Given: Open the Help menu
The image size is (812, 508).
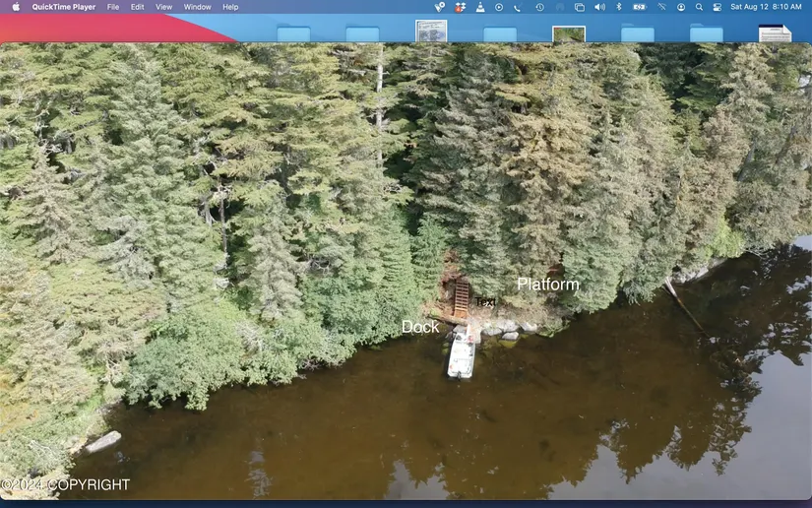Looking at the screenshot, I should click(x=230, y=7).
